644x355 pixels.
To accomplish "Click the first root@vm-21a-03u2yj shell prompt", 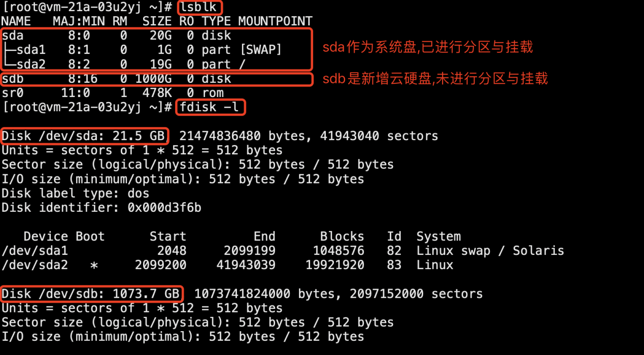I will [87, 8].
